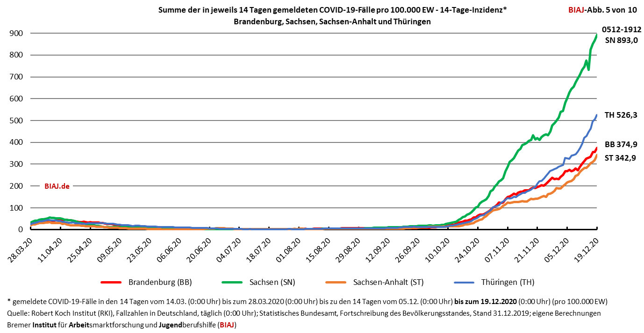This screenshot has height=333, width=644.
Task: Click the footnote line starting with * gemeldete COVID-19-Fälle
Action: coord(308,301)
